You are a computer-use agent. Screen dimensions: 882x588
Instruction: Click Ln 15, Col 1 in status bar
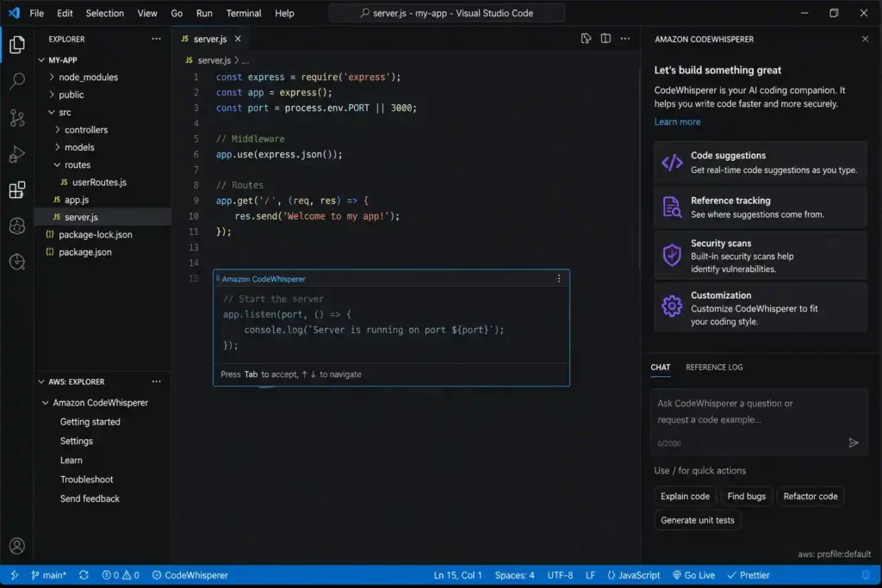[x=457, y=575]
